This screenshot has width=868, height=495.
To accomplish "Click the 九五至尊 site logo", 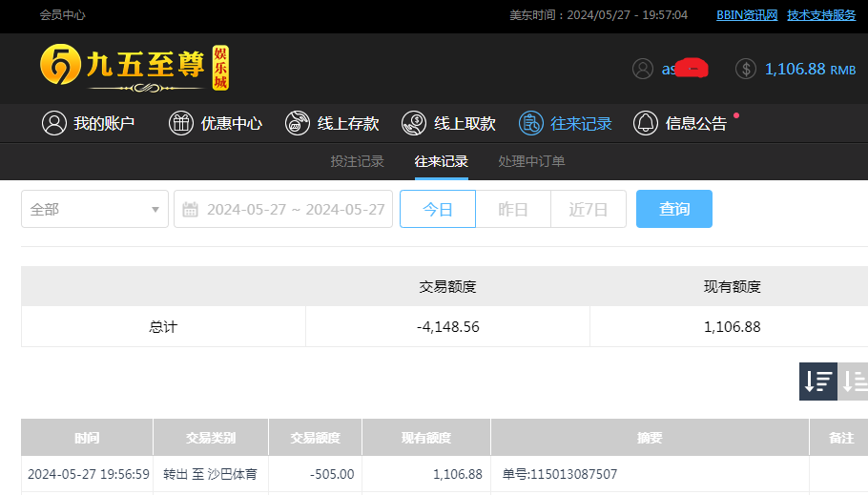I will (134, 68).
